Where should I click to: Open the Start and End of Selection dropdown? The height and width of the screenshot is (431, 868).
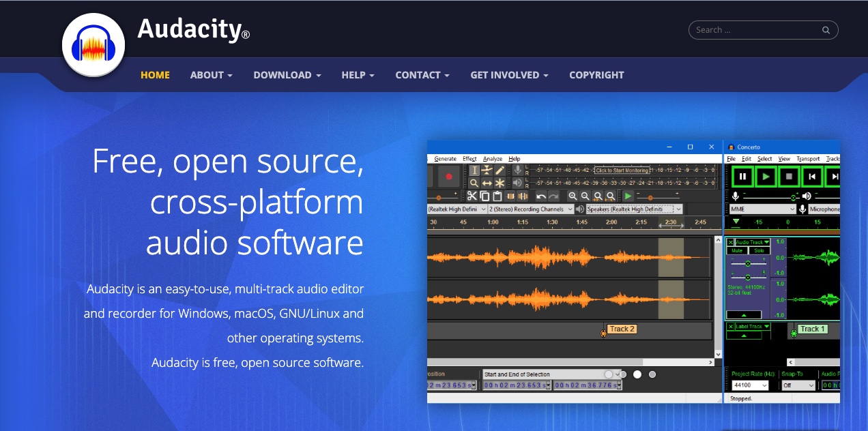point(551,374)
